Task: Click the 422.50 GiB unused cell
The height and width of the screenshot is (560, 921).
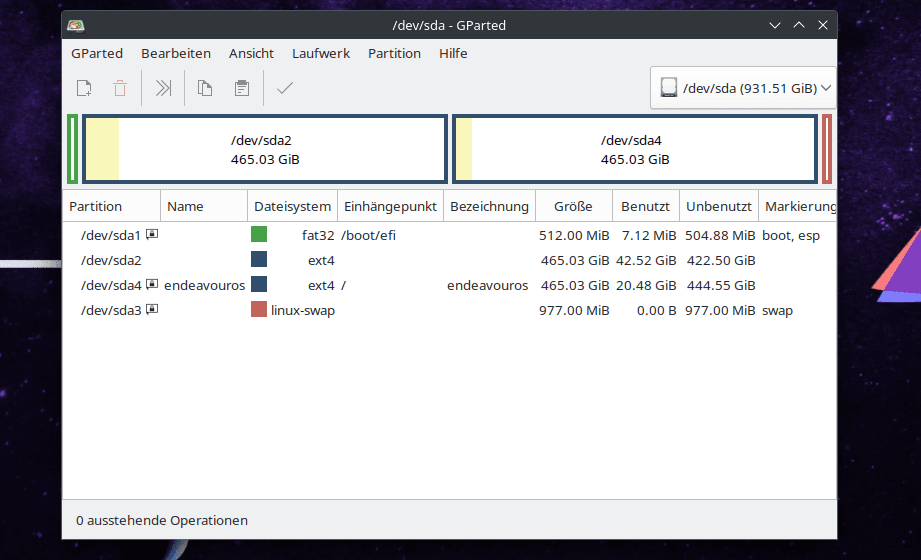Action: tap(721, 260)
